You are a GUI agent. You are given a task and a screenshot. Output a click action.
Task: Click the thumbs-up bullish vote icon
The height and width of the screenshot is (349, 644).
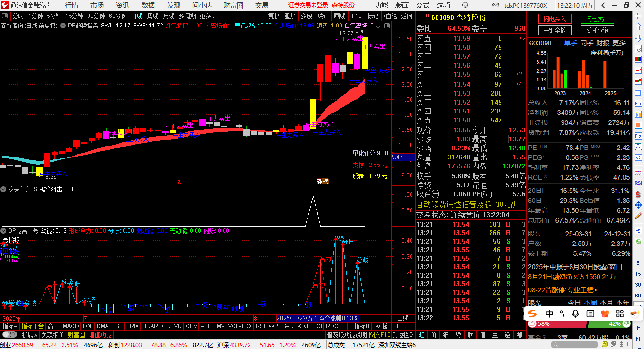[532, 324]
